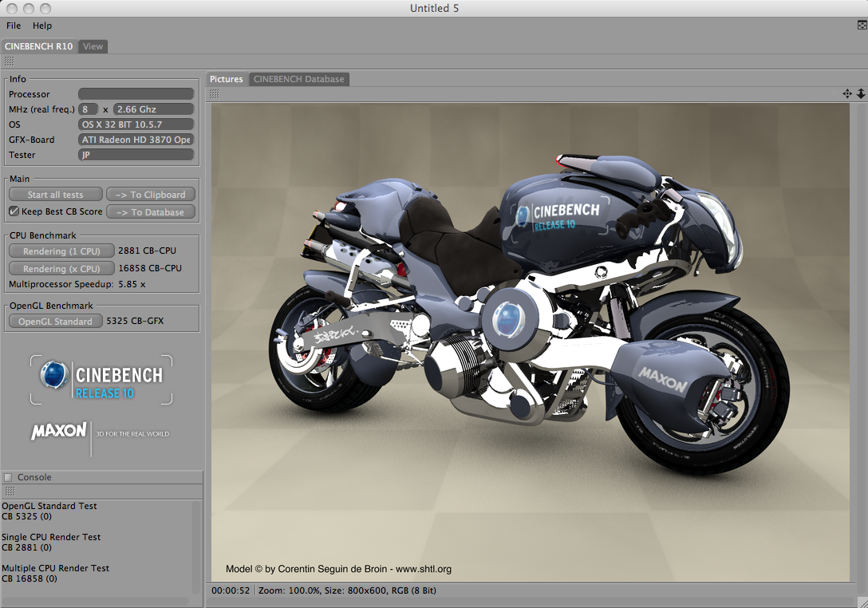Click the grip handle icon under Console
Image resolution: width=868 pixels, height=608 pixels.
[10, 492]
